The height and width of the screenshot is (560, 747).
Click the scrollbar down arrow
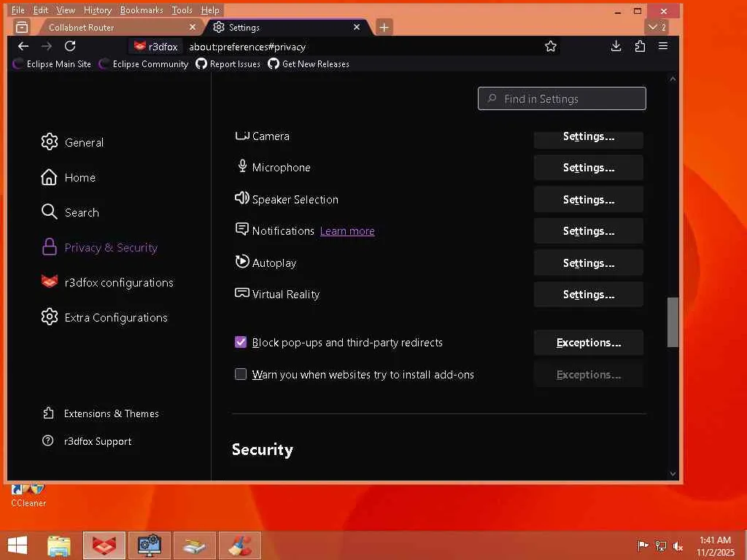pos(673,473)
